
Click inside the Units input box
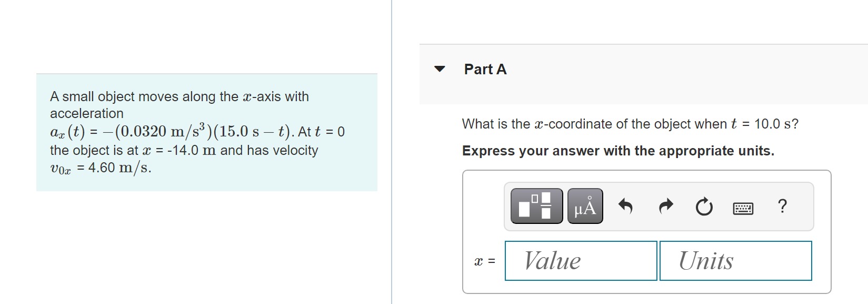(x=735, y=260)
